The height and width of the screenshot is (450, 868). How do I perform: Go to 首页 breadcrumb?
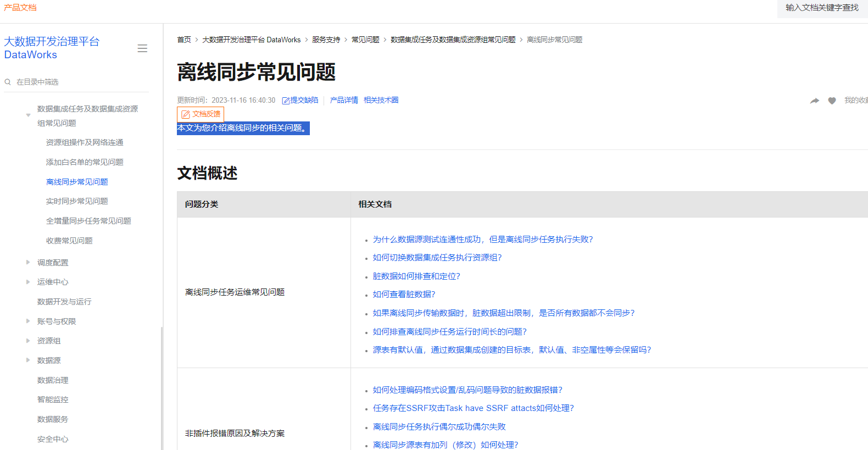184,40
